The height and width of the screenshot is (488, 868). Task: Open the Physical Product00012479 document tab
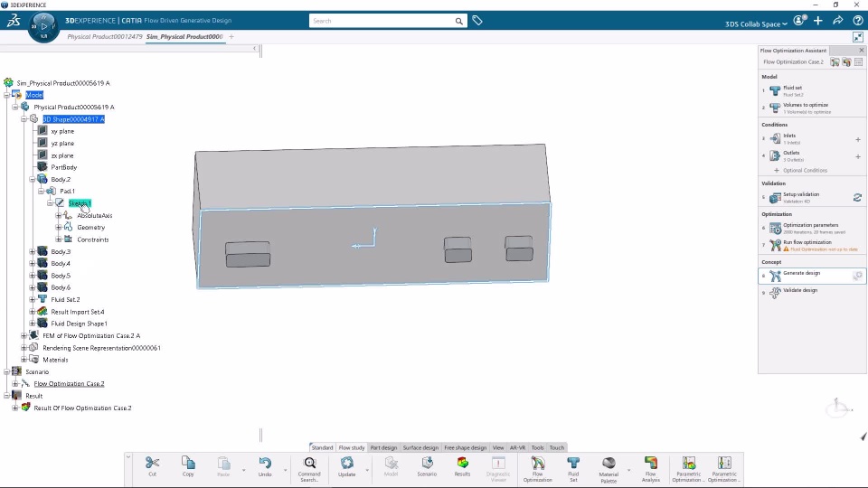[x=105, y=36]
